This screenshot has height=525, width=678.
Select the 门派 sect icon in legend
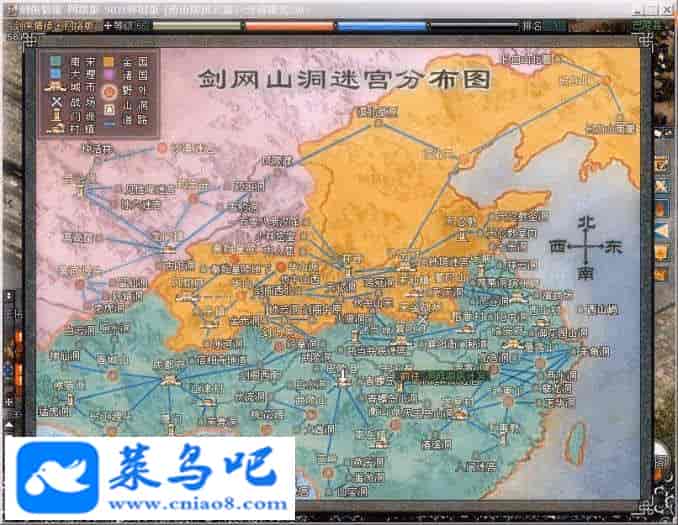coord(56,116)
